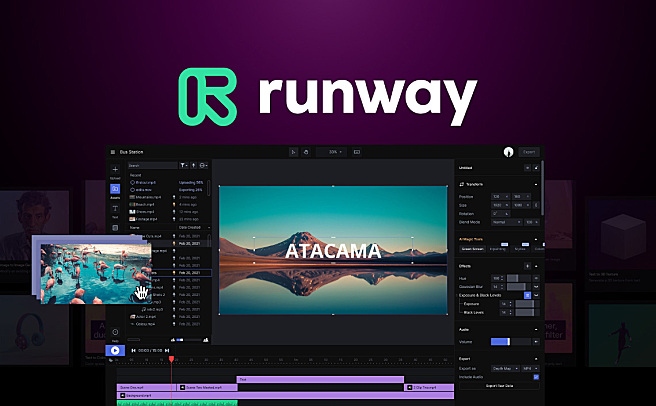Click the dragged flamingo thumbnail
The height and width of the screenshot is (406, 656).
coord(96,274)
